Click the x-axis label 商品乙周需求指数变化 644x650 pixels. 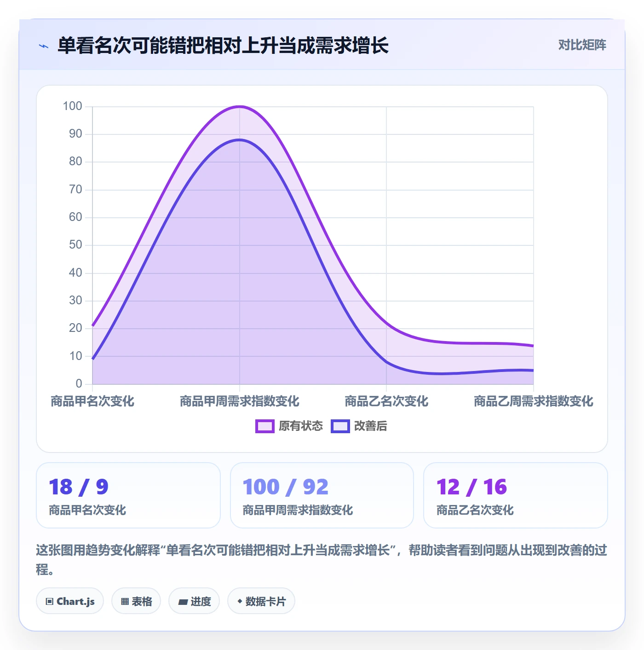pyautogui.click(x=534, y=401)
